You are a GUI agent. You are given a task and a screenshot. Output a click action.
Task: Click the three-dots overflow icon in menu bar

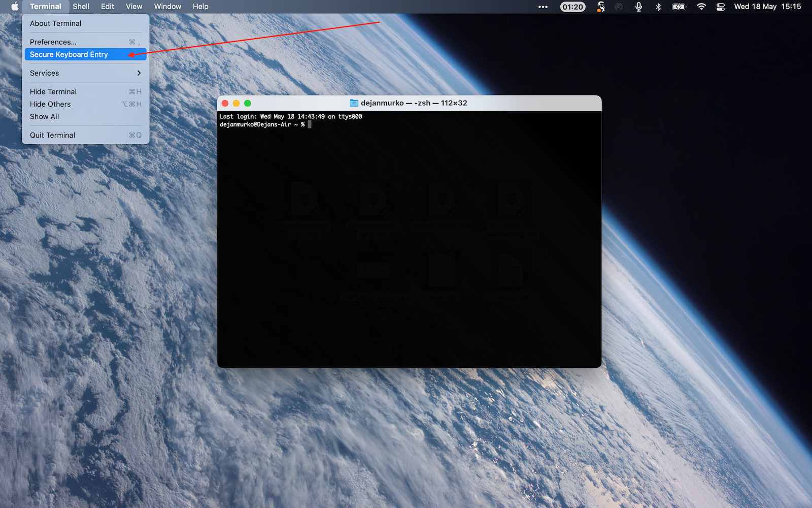click(x=543, y=7)
